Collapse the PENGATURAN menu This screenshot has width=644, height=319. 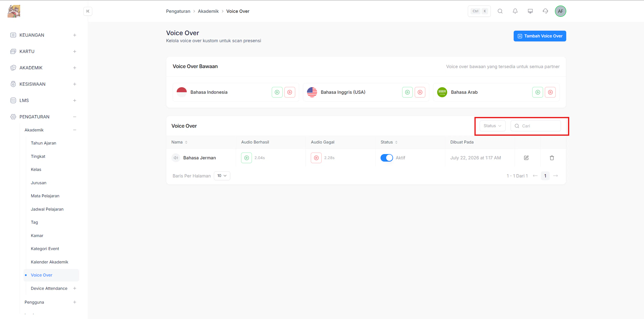[x=74, y=117]
